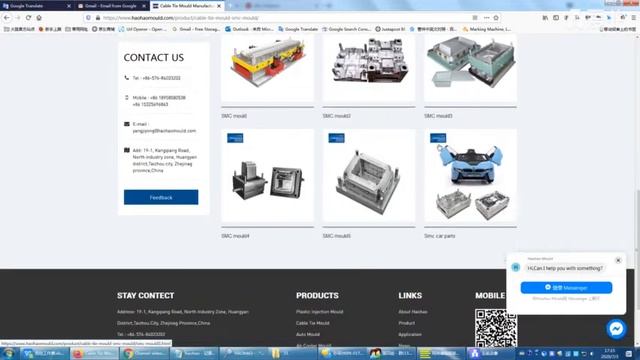Click the SMC mould1 title link
The width and height of the screenshot is (640, 360).
[x=234, y=116]
